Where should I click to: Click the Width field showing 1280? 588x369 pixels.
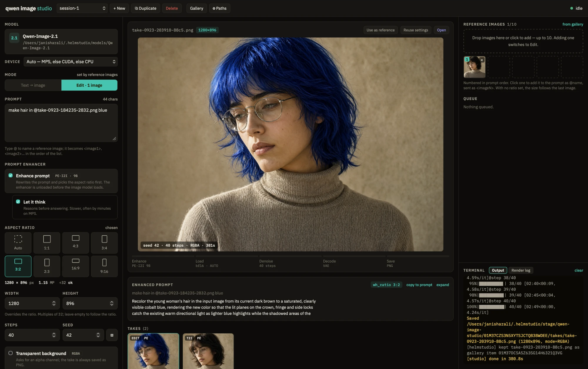31,303
